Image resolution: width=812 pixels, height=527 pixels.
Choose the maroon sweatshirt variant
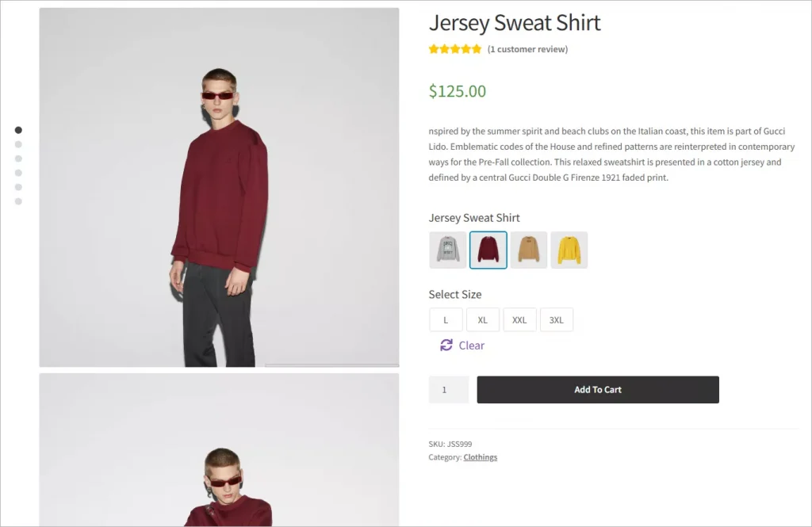(x=488, y=249)
